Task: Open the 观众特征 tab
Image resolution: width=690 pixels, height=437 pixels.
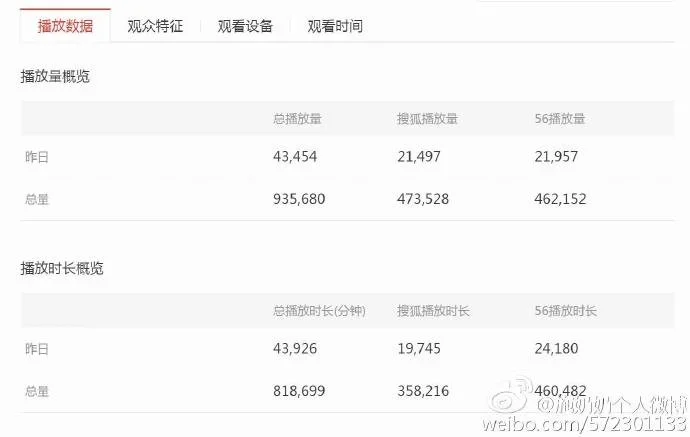Action: [155, 26]
